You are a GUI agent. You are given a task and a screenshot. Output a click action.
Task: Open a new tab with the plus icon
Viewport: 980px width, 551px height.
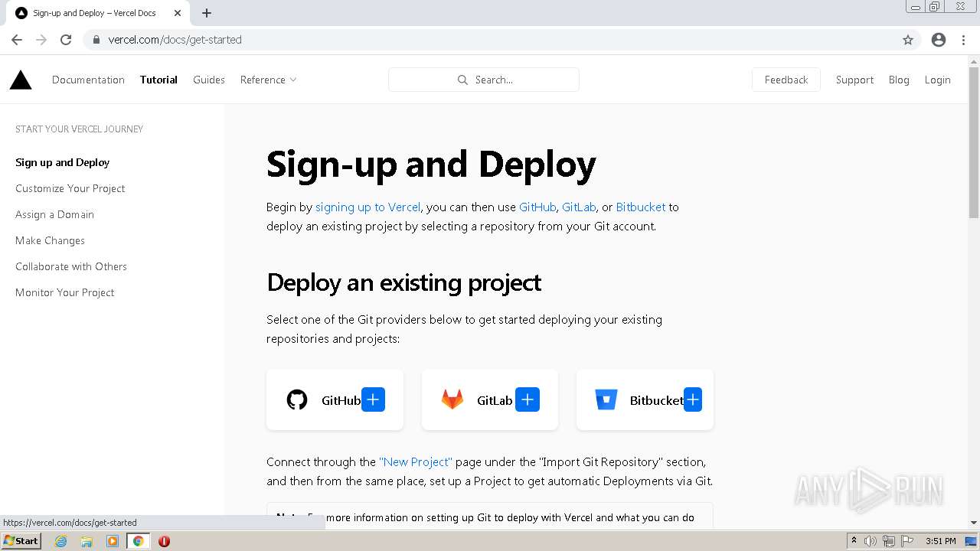pyautogui.click(x=207, y=13)
